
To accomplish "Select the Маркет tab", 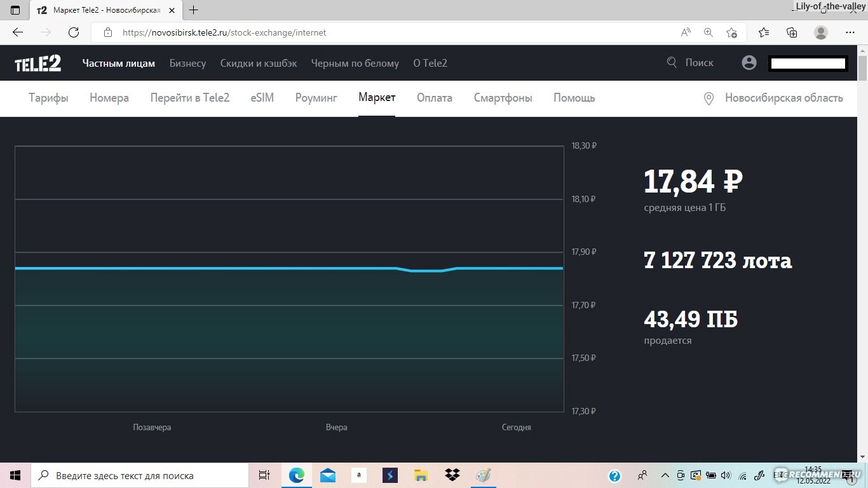I will pyautogui.click(x=377, y=98).
